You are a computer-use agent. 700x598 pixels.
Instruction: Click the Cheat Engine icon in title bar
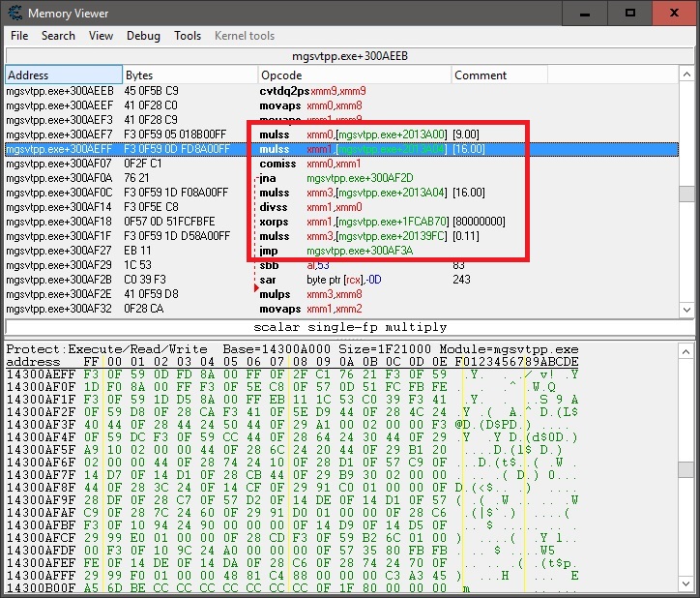(15, 13)
